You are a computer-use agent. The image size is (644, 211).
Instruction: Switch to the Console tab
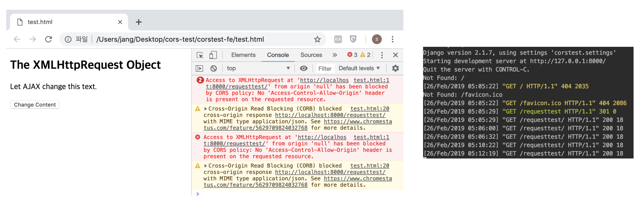point(278,55)
